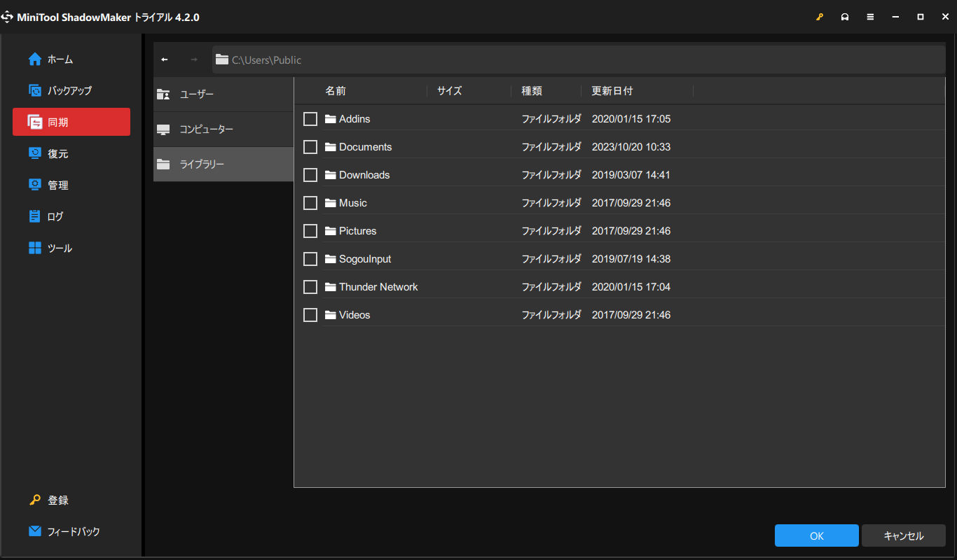The height and width of the screenshot is (560, 957).
Task: Click the folder icon in path bar
Action: [222, 59]
